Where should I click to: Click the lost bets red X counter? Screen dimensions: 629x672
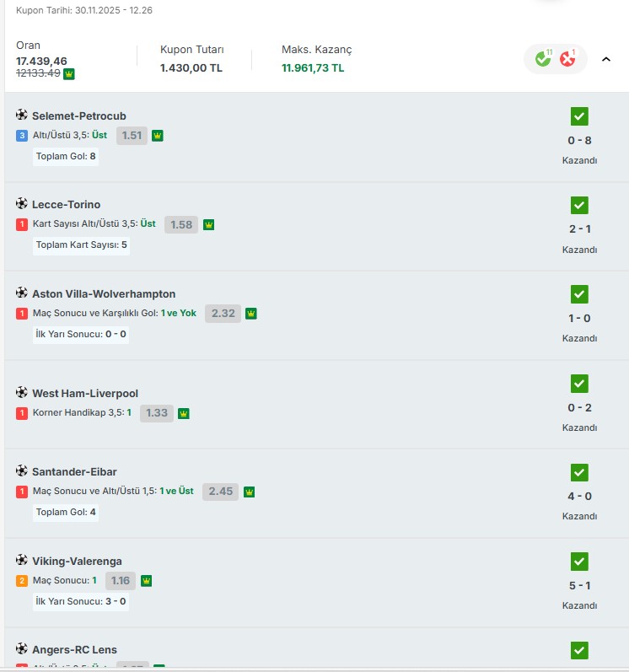[567, 59]
